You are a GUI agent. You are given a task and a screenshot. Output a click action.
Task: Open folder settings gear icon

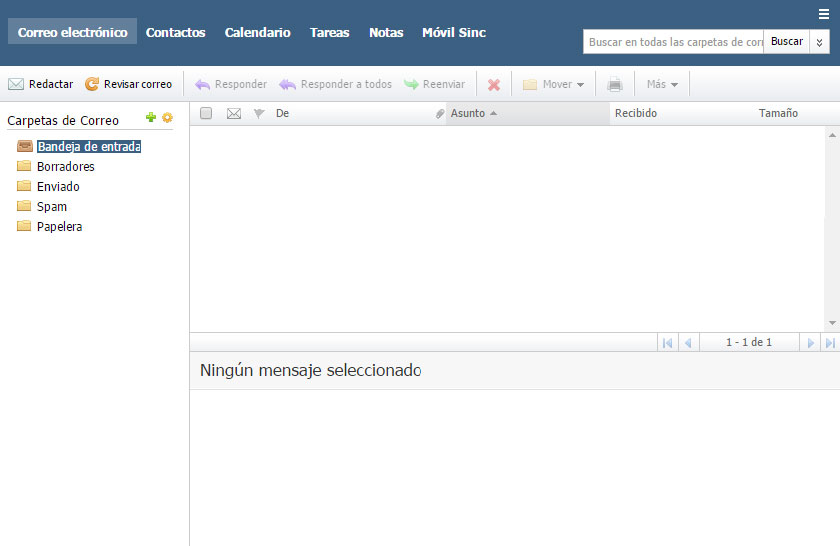[168, 117]
